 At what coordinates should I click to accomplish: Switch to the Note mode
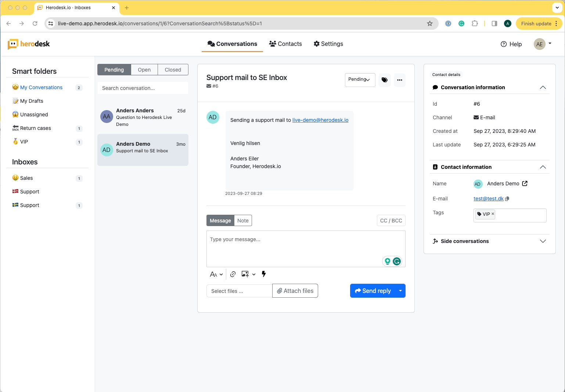point(243,221)
